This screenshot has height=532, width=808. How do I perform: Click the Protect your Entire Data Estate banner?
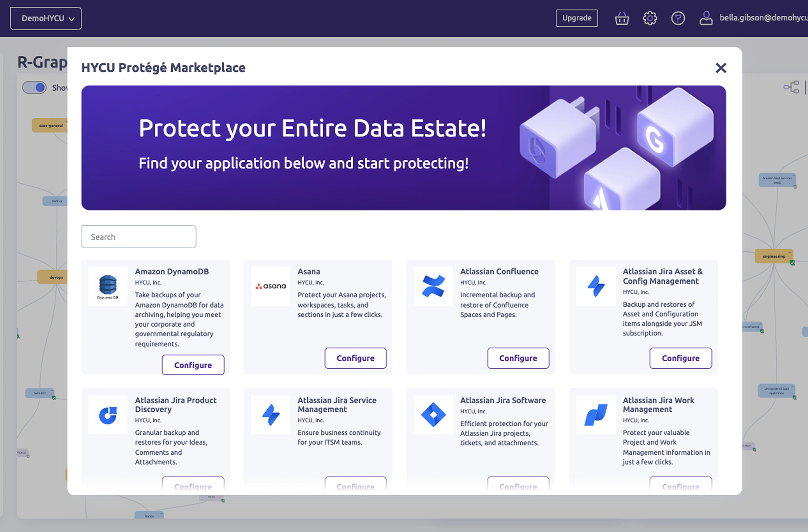(x=403, y=148)
